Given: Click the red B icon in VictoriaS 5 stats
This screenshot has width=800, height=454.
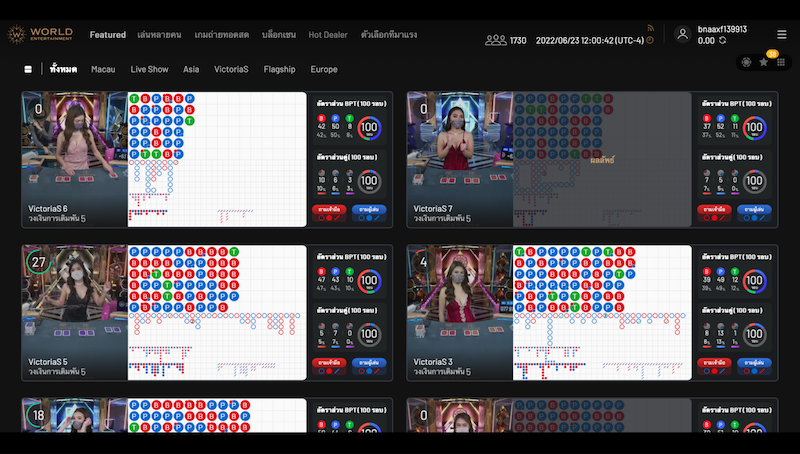Looking at the screenshot, I should (x=321, y=271).
